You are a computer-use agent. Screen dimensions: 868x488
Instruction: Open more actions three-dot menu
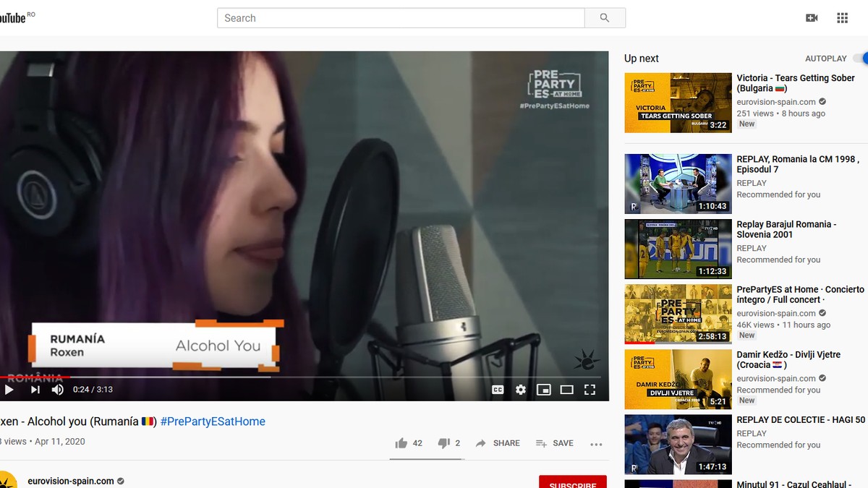click(x=596, y=444)
